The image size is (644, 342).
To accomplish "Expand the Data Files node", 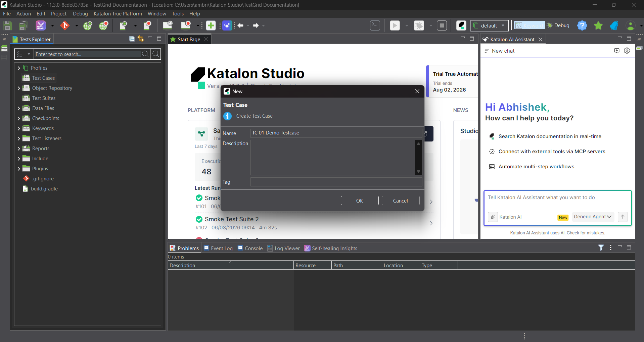I will 19,108.
